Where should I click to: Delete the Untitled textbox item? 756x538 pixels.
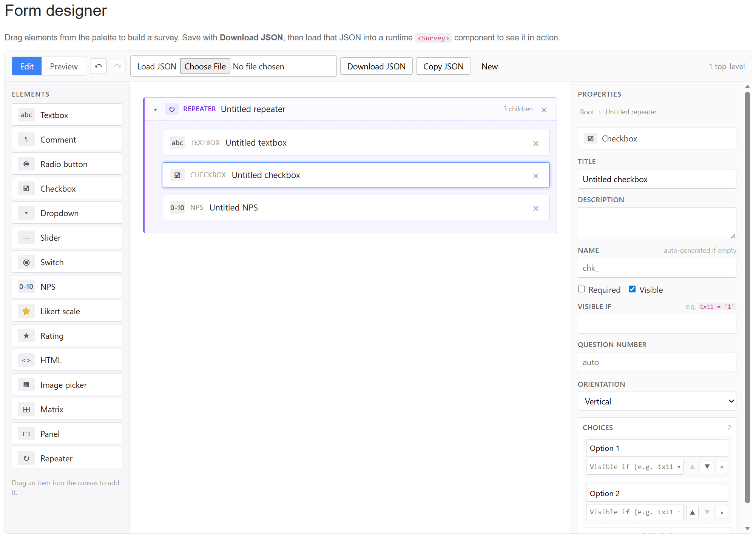(535, 143)
